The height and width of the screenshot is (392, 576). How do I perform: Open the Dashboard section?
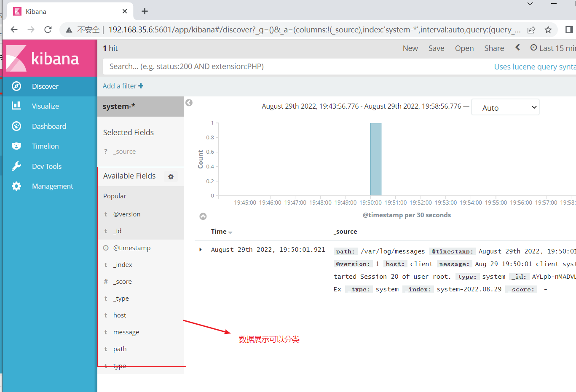point(50,126)
